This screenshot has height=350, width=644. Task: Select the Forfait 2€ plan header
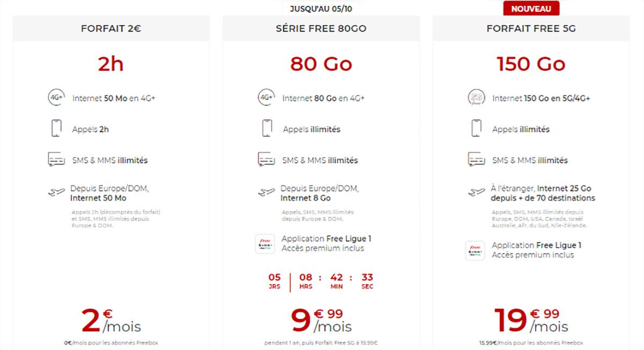(111, 29)
